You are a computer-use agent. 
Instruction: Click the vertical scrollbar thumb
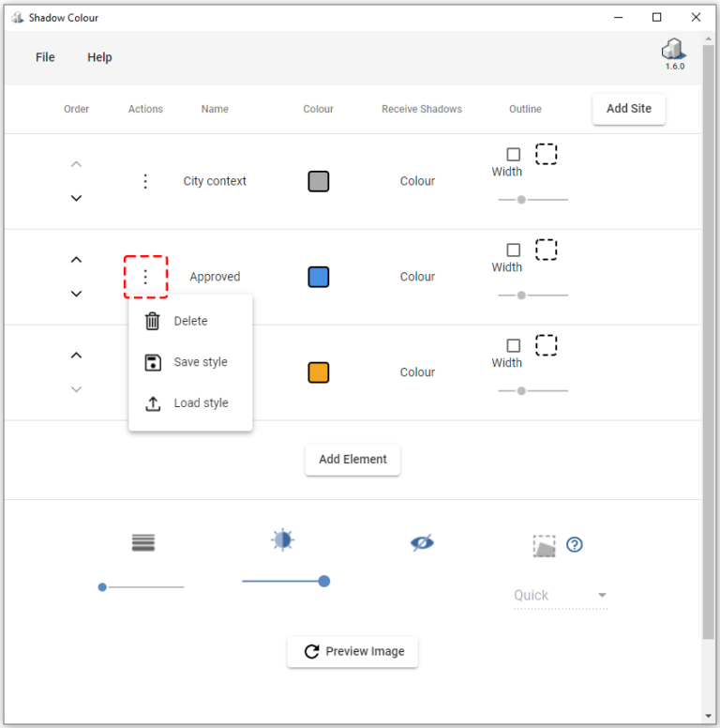click(708, 342)
